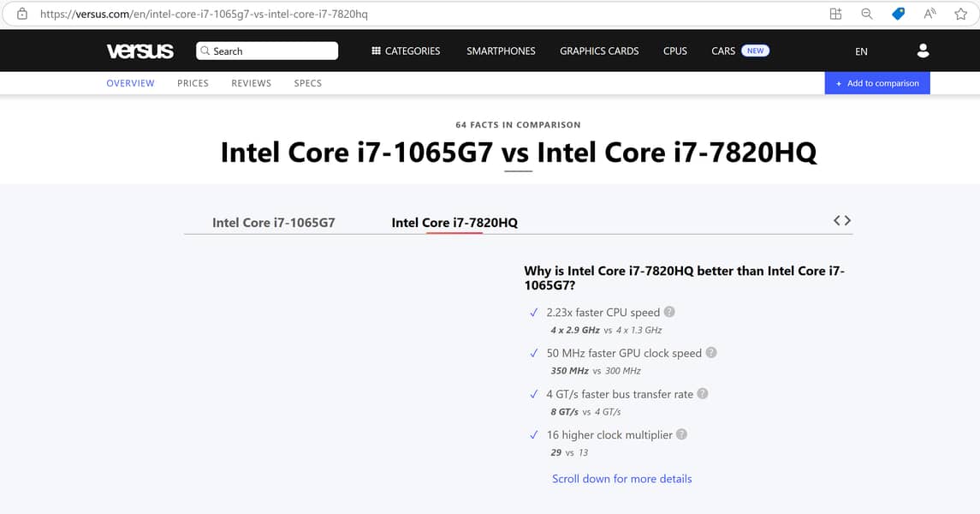Image resolution: width=980 pixels, height=514 pixels.
Task: Change language from EN
Action: pyautogui.click(x=861, y=51)
